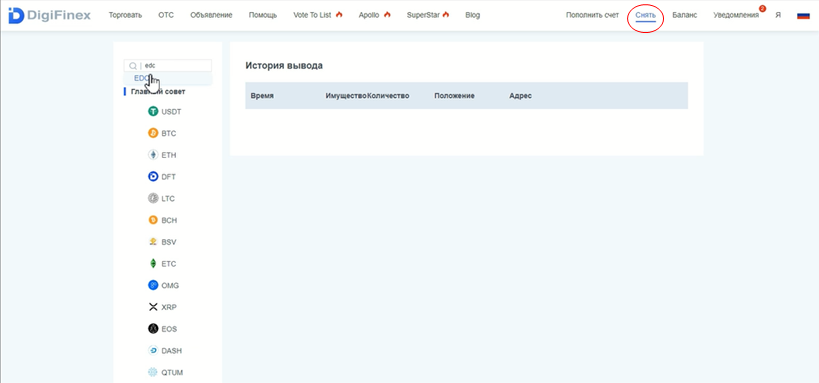
Task: Click the flame icon next to SuperStar
Action: point(446,15)
